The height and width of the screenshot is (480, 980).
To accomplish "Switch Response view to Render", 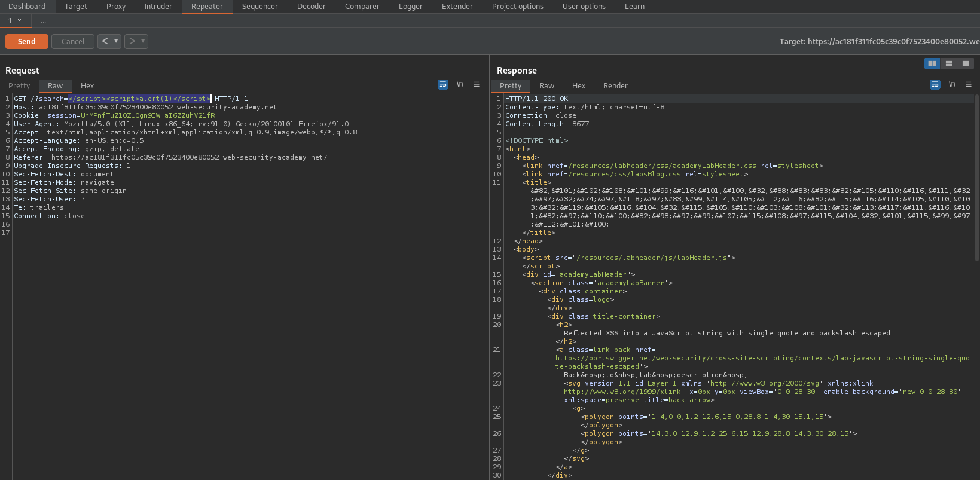I will pyautogui.click(x=615, y=86).
